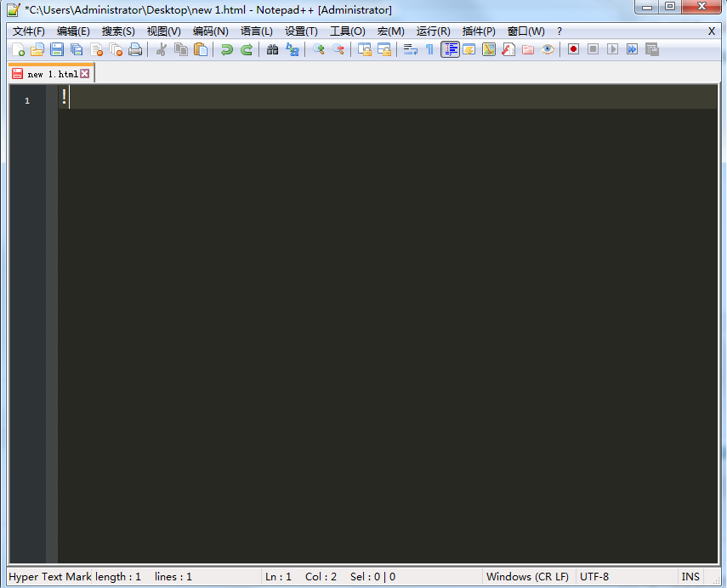727x588 pixels.
Task: Synchronize horizontal scrolling icon
Action: 383,49
